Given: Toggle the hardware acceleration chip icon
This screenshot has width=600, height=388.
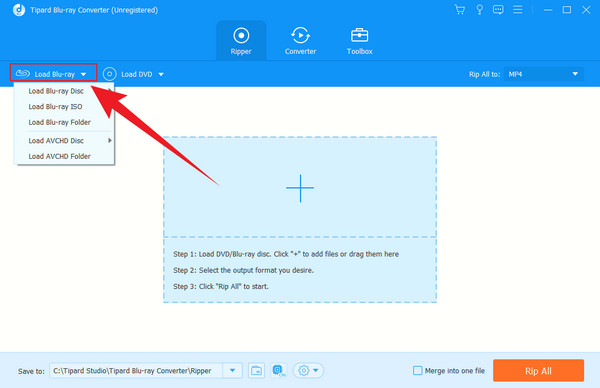Looking at the screenshot, I should [x=279, y=370].
